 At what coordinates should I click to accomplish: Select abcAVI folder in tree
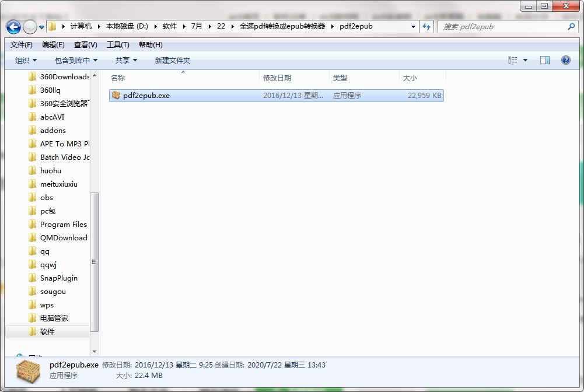47,117
